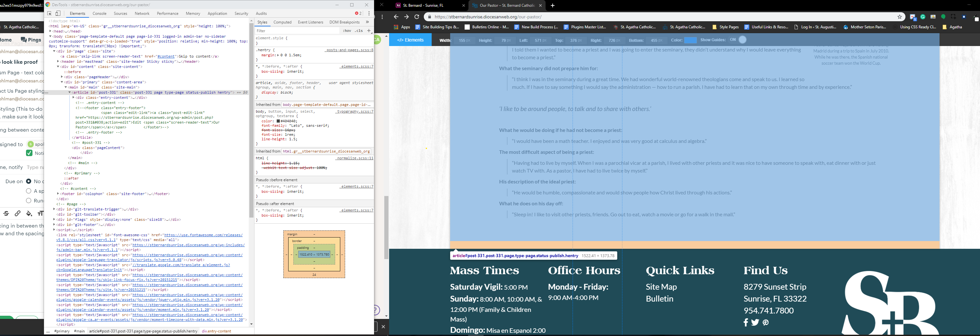Click the link icon in editor toolbar
The width and height of the screenshot is (980, 336).
tap(17, 213)
